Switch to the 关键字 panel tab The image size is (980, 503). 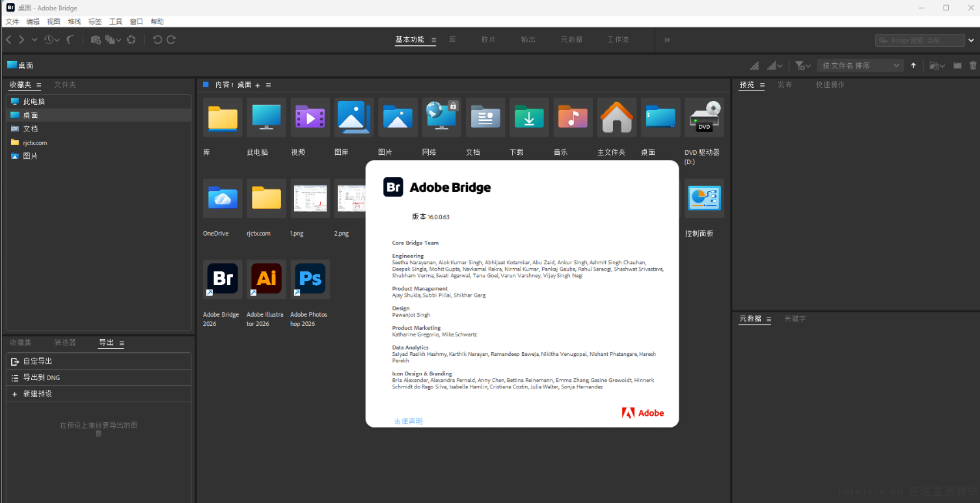pyautogui.click(x=795, y=319)
